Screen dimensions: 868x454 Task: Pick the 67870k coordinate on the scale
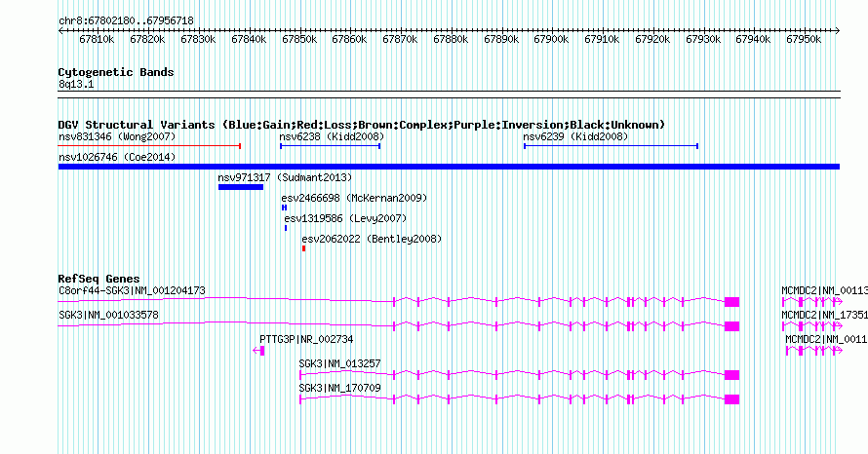[400, 40]
